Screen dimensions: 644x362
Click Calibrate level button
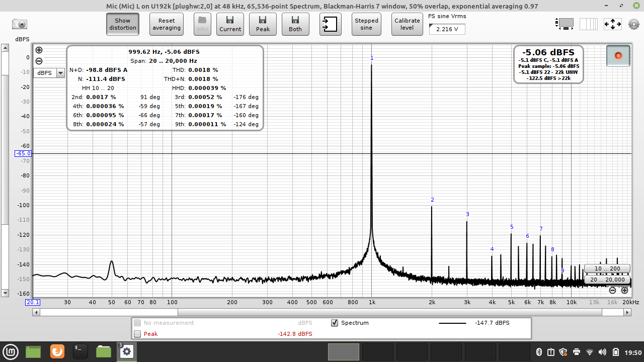pyautogui.click(x=407, y=24)
